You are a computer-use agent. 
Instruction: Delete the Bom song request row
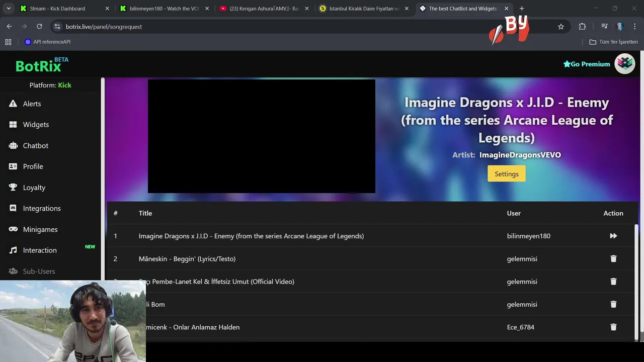[x=613, y=304]
